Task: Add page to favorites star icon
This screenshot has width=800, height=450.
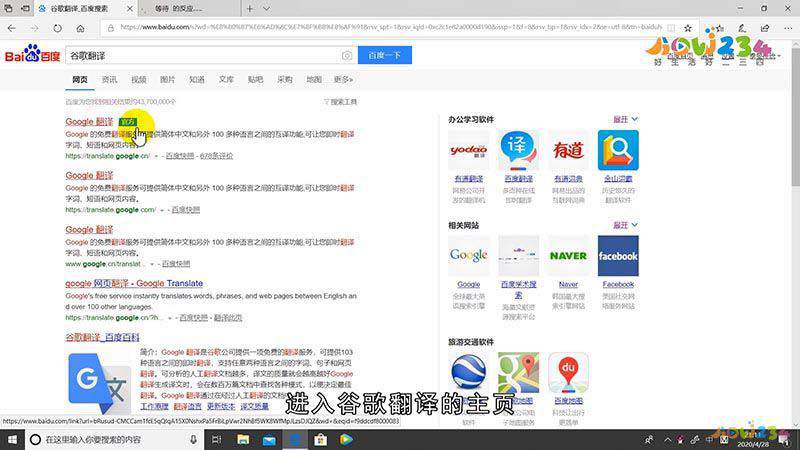Action: coord(688,28)
